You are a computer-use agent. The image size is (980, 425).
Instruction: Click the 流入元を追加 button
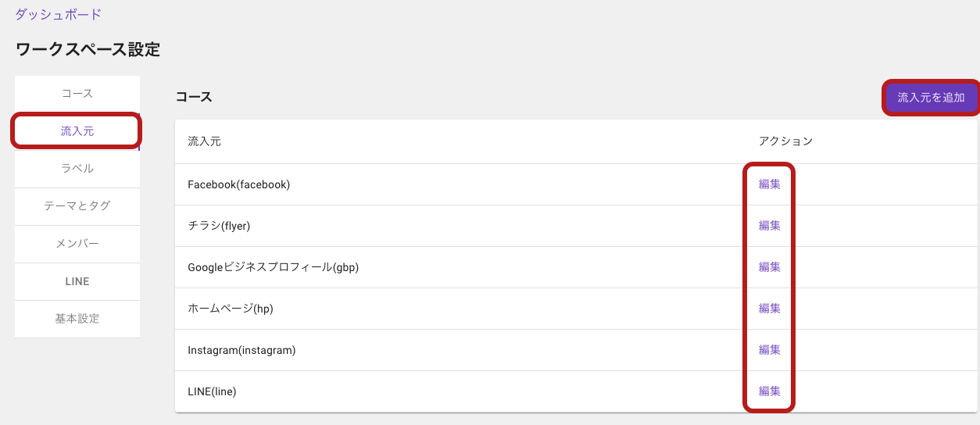[x=931, y=98]
